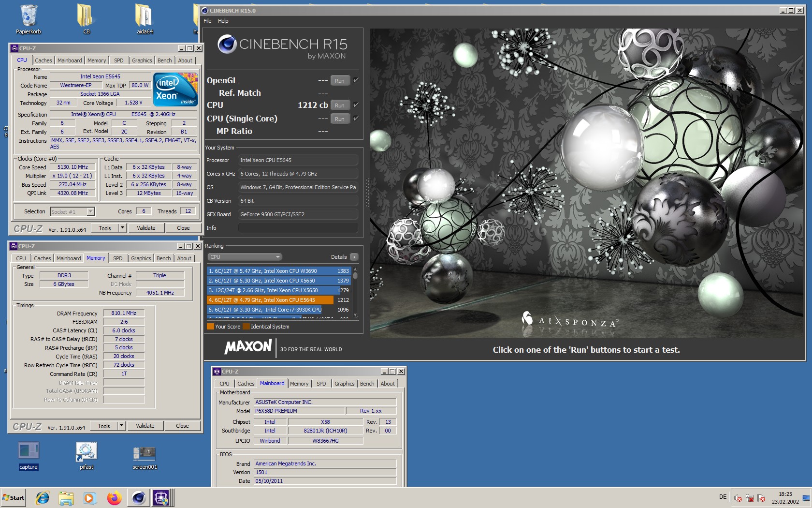Select ranking entry Core i7-3930K

tap(278, 310)
